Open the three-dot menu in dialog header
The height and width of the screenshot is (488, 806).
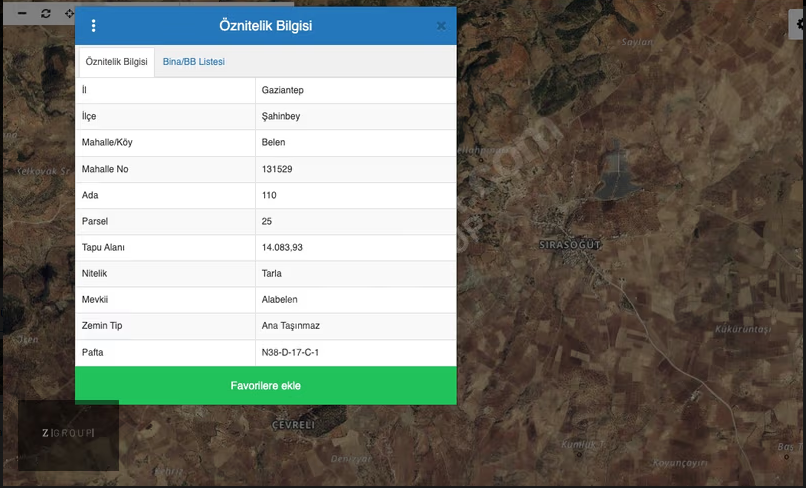tap(94, 26)
